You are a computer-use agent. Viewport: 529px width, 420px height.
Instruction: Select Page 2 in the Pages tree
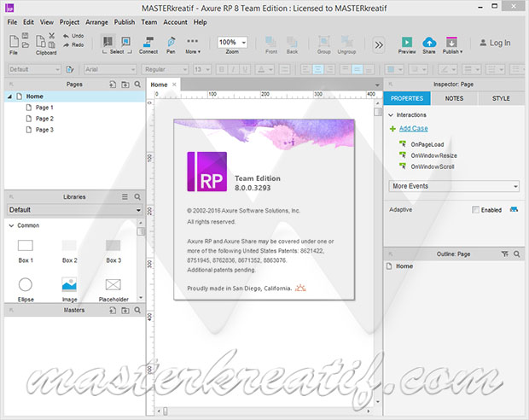pos(44,119)
